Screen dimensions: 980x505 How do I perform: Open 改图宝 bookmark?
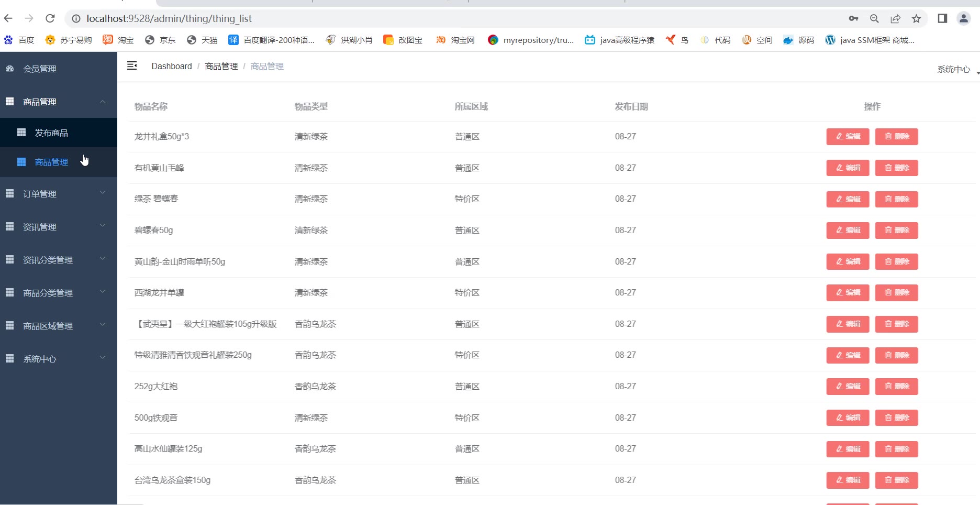(x=403, y=40)
